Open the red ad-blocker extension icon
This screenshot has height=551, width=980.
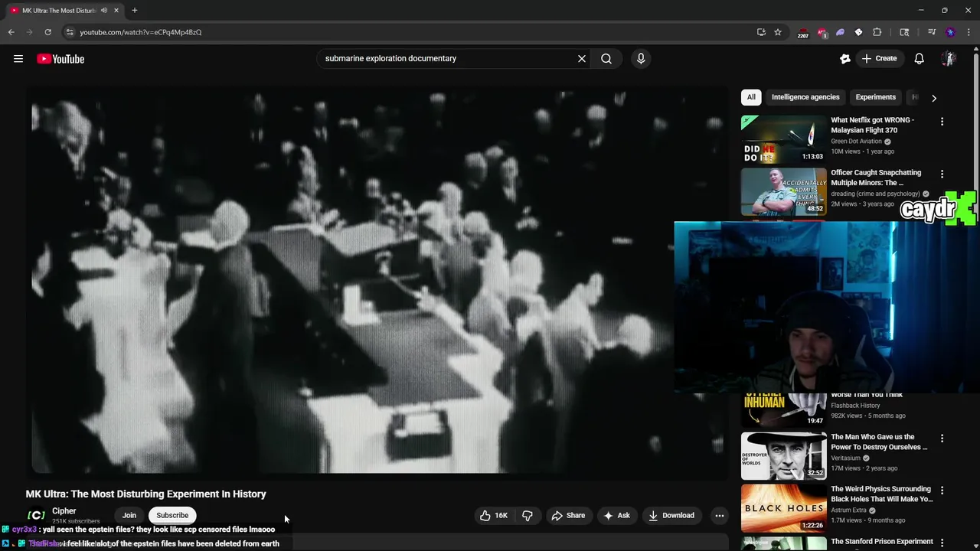point(822,32)
